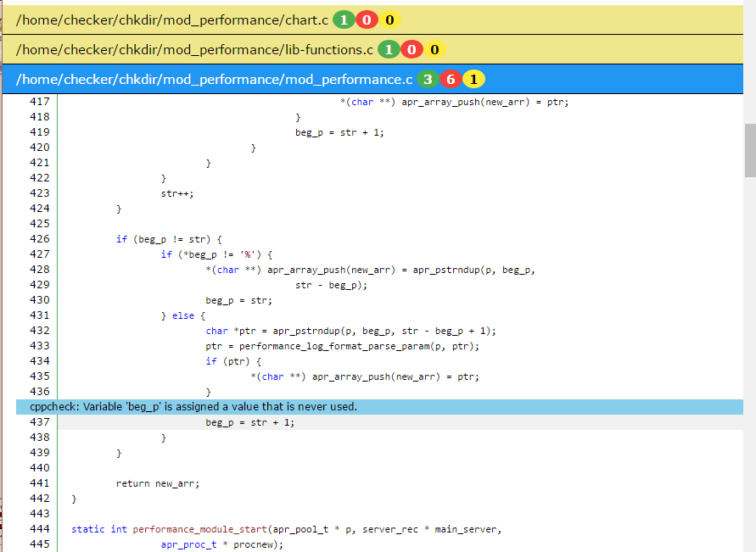The width and height of the screenshot is (756, 552).
Task: Click the vertical scrollbar thumb
Action: coord(750,150)
